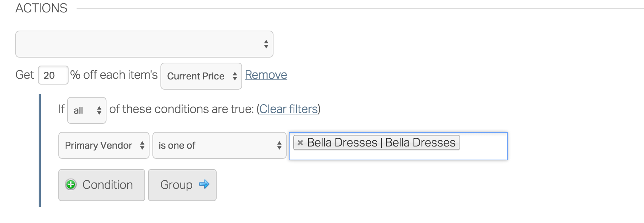Select the Bella Dresses | Bella Dresses tag text
Screen dimensions: 644x223
381,142
